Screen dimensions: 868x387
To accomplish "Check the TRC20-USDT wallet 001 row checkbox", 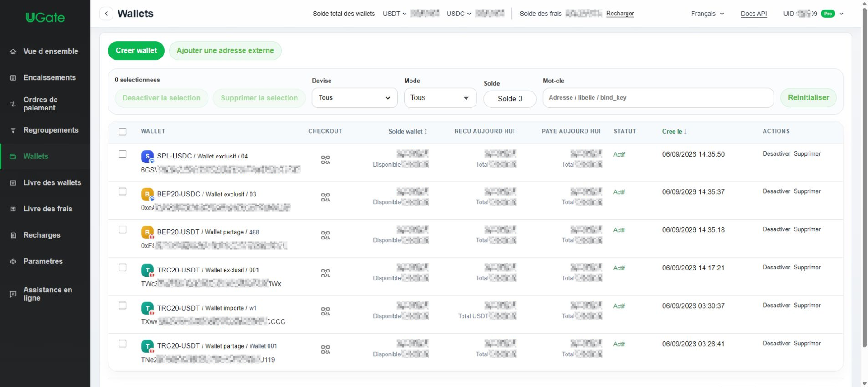I will 123,268.
